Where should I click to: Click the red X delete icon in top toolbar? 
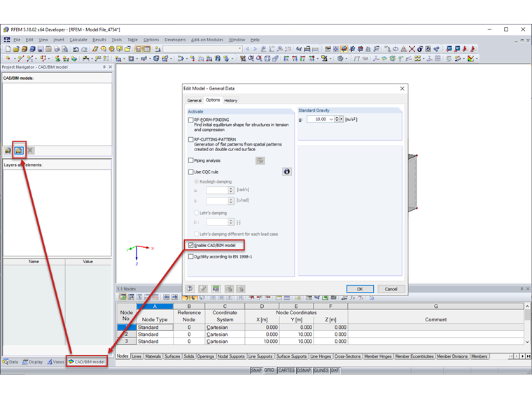coord(412,49)
